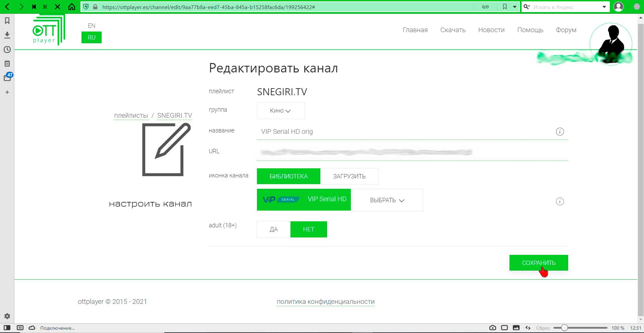Capture the page with the camera icon

pyautogui.click(x=492, y=328)
